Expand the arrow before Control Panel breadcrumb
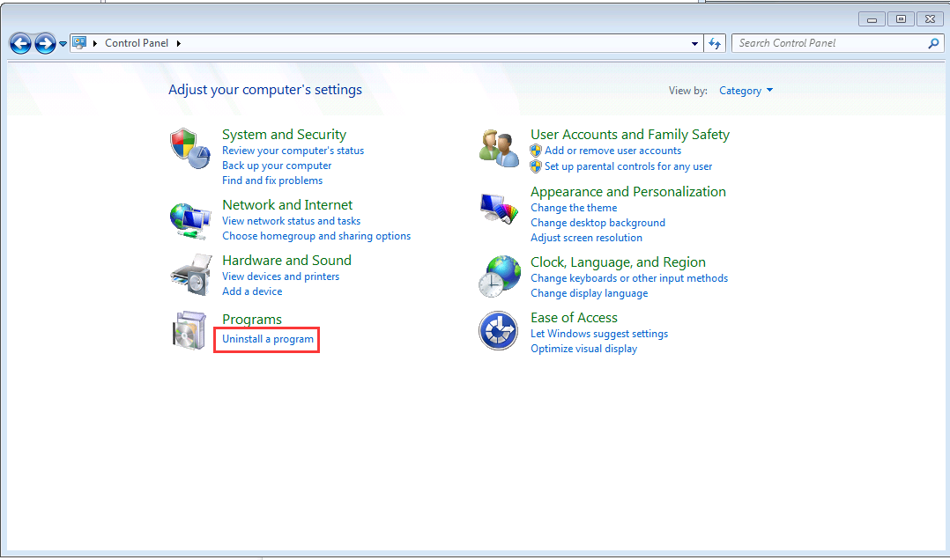The width and height of the screenshot is (950, 560). tap(95, 44)
